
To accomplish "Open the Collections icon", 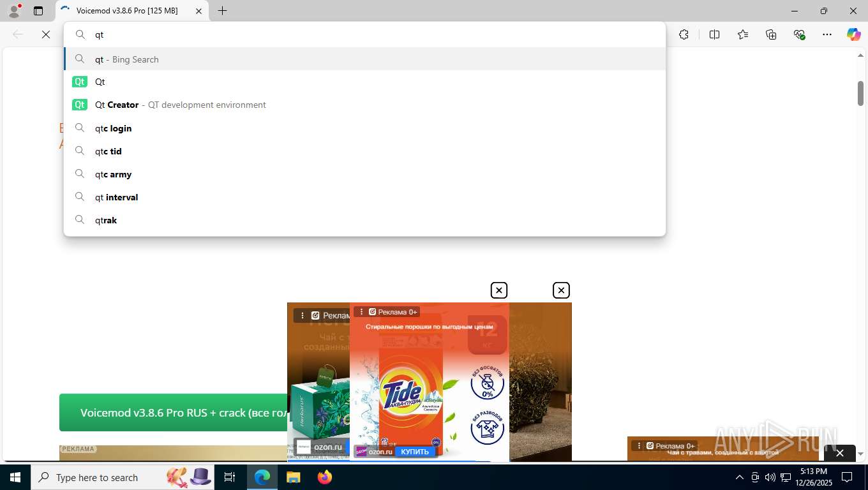I will [771, 34].
